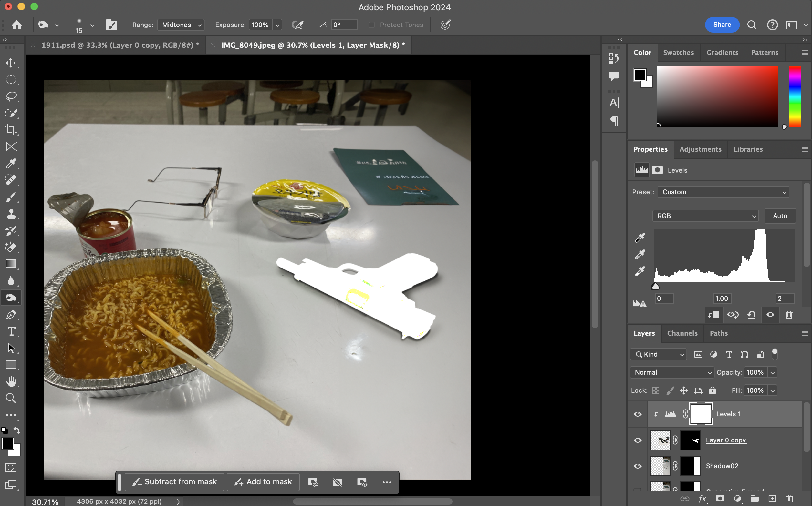Expand the Normal blend mode dropdown
Viewport: 812px width, 506px height.
coord(672,372)
